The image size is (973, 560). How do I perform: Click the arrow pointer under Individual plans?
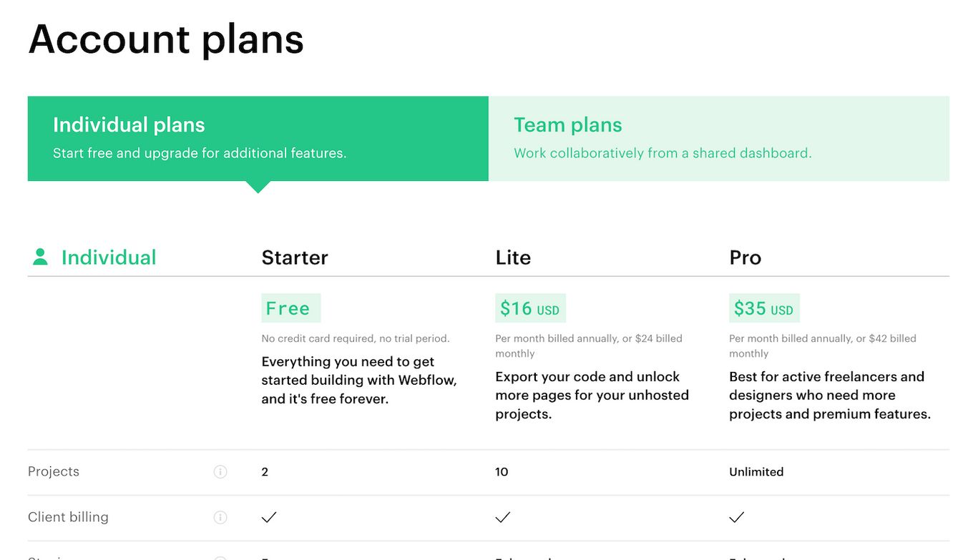point(258,187)
